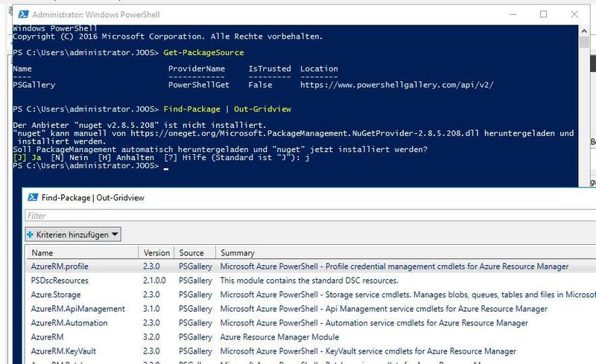Viewport: 596px width, 364px height.
Task: Select the AzureRM.KeyVault row
Action: (311, 351)
